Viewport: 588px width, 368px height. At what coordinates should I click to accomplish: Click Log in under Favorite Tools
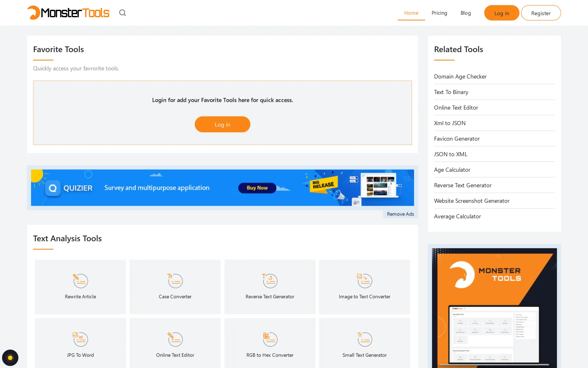(x=222, y=124)
